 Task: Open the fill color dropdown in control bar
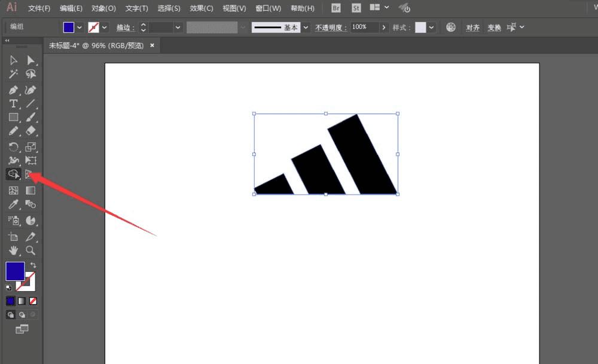point(79,27)
